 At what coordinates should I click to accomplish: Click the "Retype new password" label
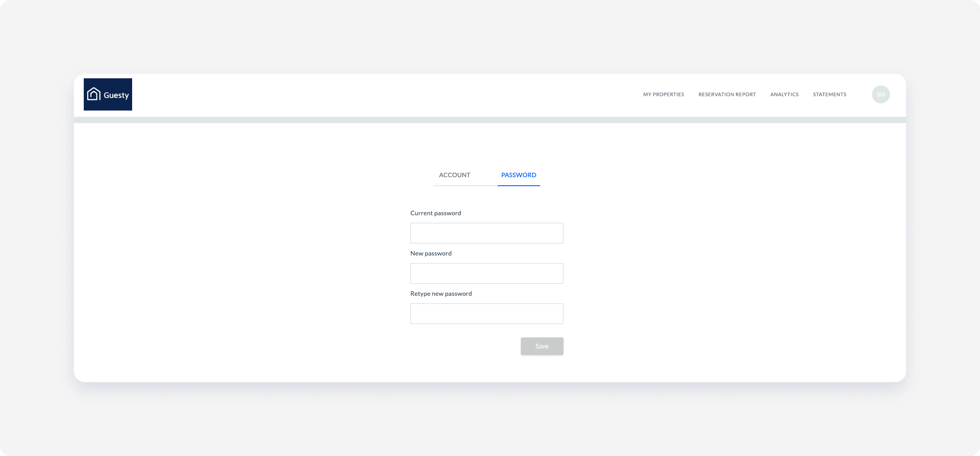(x=441, y=294)
